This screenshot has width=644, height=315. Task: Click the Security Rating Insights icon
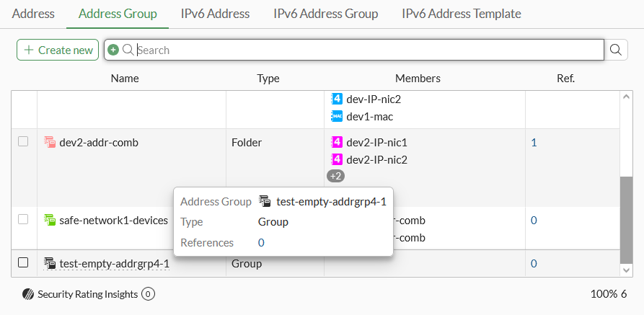pyautogui.click(x=28, y=294)
